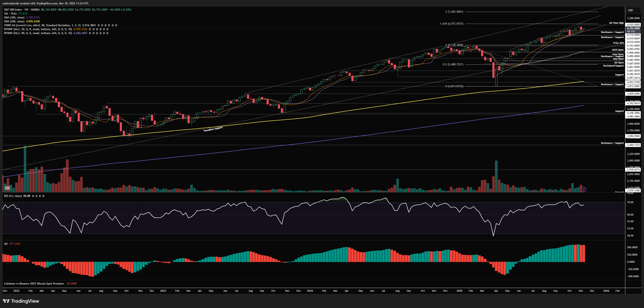
Task: Click the 30D badge on the volume bars
Action: pos(7,188)
